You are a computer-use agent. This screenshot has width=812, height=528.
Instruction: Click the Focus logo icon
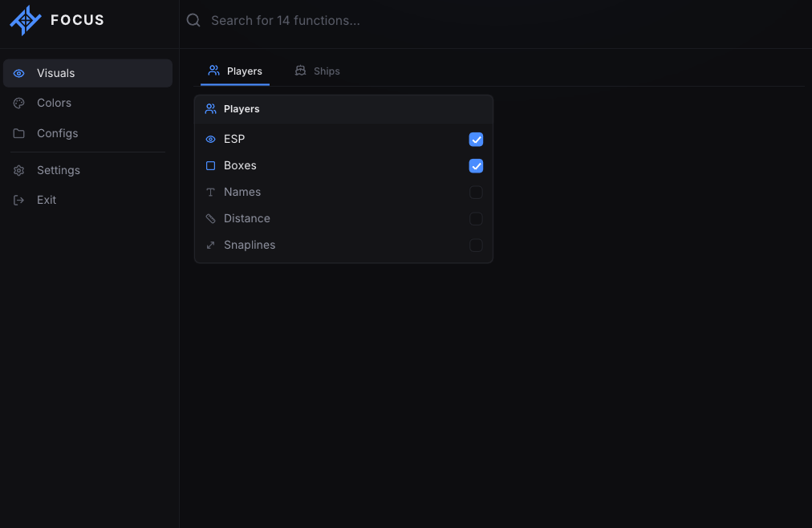pyautogui.click(x=26, y=20)
